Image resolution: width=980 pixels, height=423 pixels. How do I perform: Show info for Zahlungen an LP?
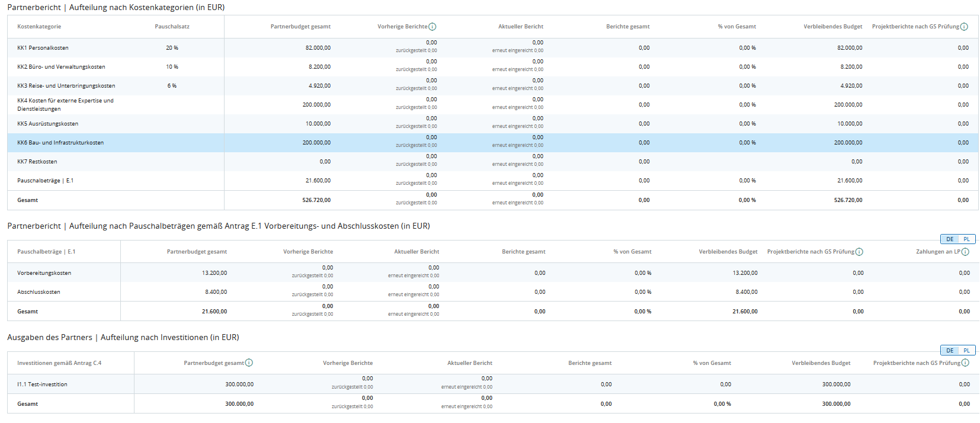click(x=965, y=252)
